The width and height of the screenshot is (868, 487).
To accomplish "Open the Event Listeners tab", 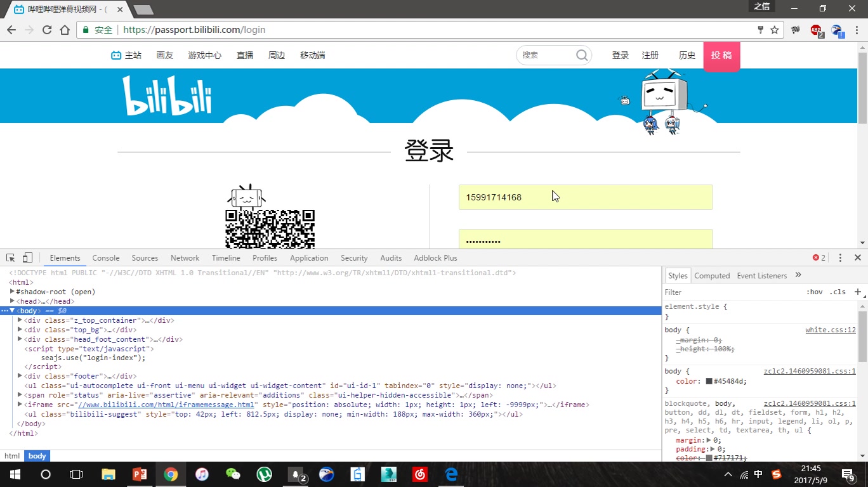I will pos(761,275).
